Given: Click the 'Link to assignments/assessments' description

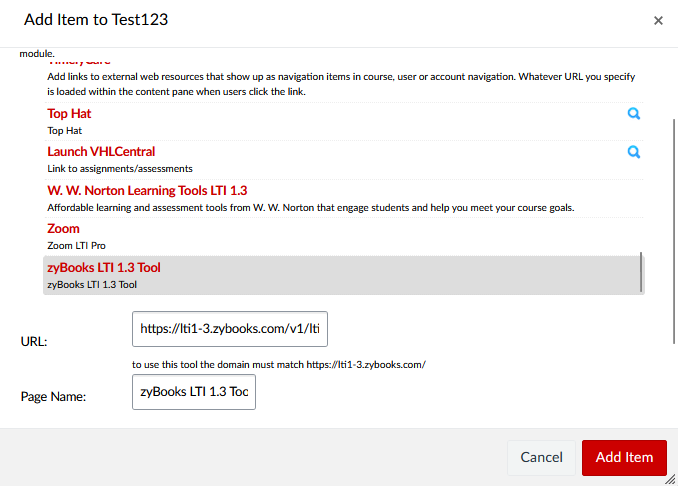Looking at the screenshot, I should pyautogui.click(x=120, y=168).
